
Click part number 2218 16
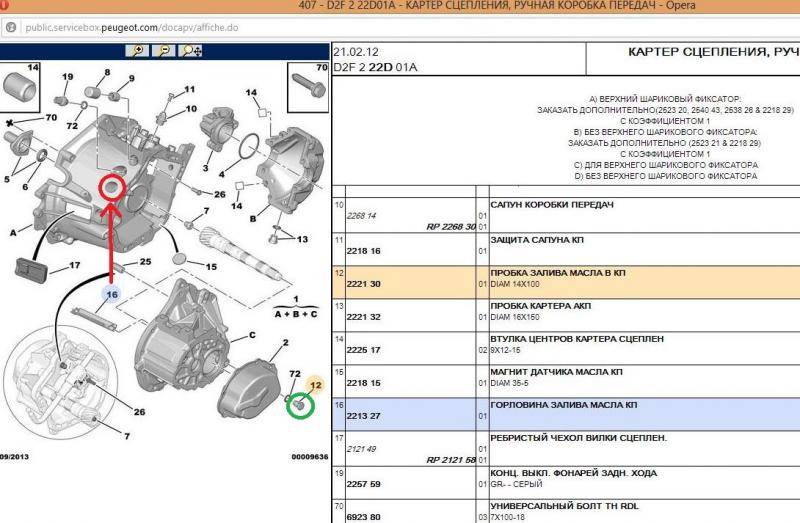coord(362,253)
